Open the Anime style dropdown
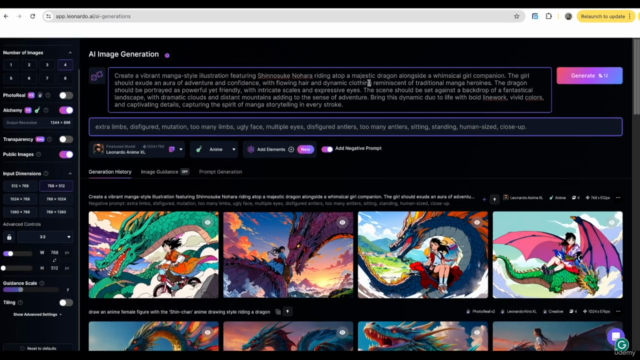This screenshot has height=360, width=640. (214, 149)
